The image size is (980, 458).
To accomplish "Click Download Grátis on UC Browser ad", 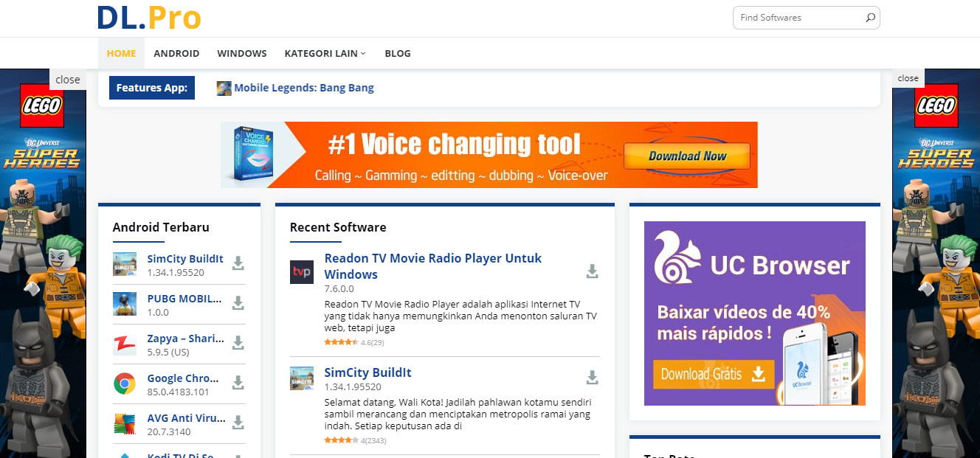I will click(x=714, y=374).
